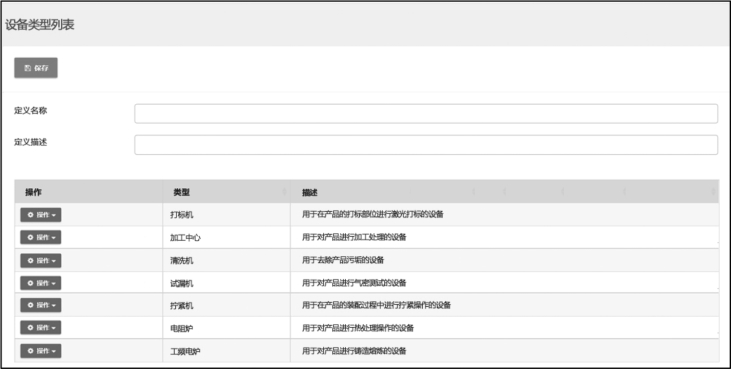This screenshot has height=369, width=731.
Task: Open 操作 dropdown for 电阻炉 row
Action: 41,328
